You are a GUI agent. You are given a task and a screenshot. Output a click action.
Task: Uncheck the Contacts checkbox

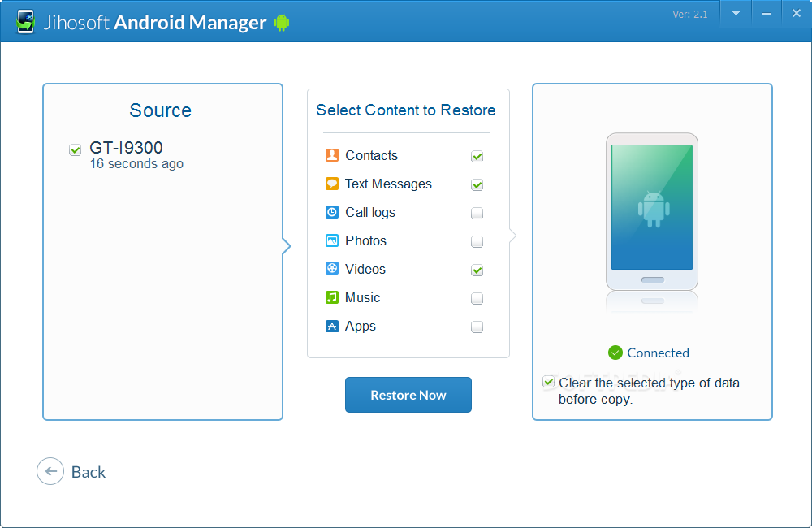tap(477, 156)
